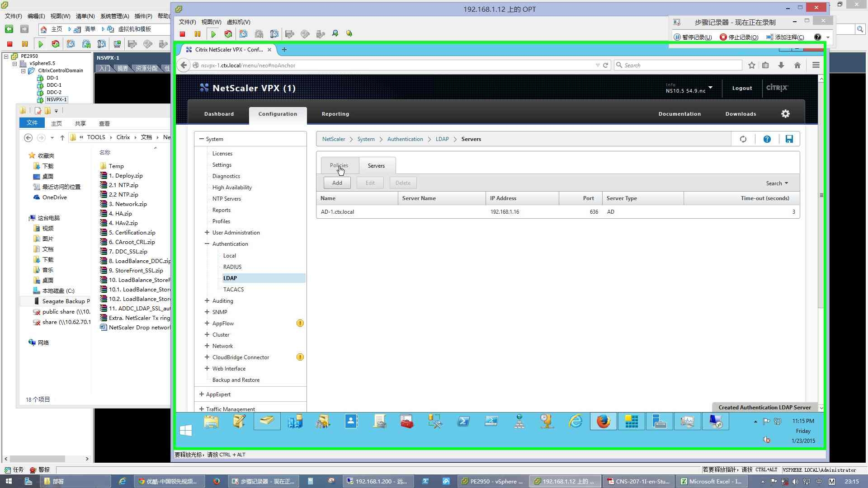Click the Logout link

pyautogui.click(x=742, y=88)
